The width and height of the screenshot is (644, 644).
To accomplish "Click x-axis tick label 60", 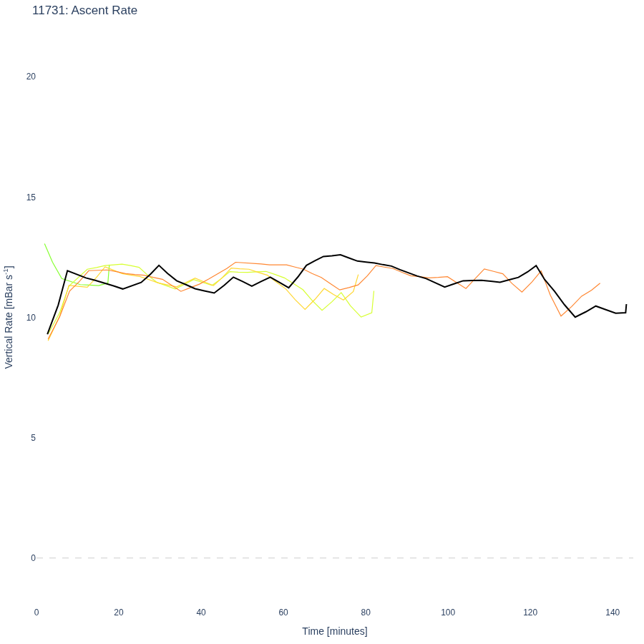I will (x=283, y=613).
